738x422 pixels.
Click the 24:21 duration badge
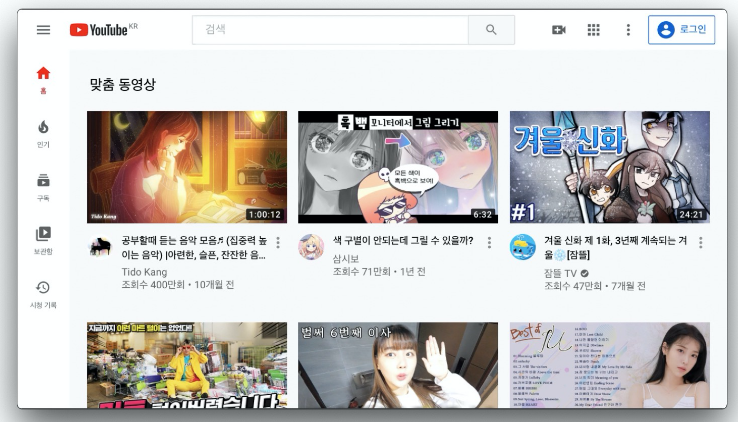click(x=691, y=215)
